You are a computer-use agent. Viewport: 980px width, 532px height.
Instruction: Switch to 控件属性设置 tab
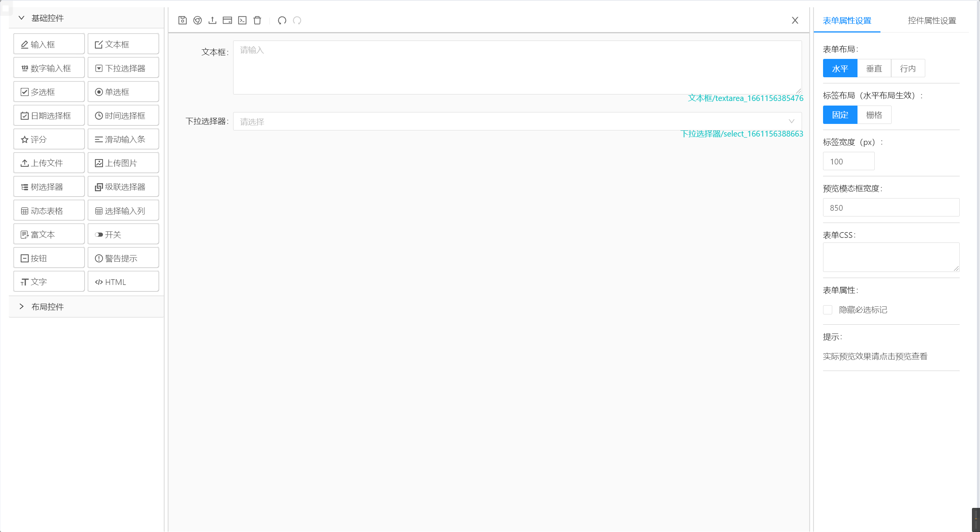932,21
